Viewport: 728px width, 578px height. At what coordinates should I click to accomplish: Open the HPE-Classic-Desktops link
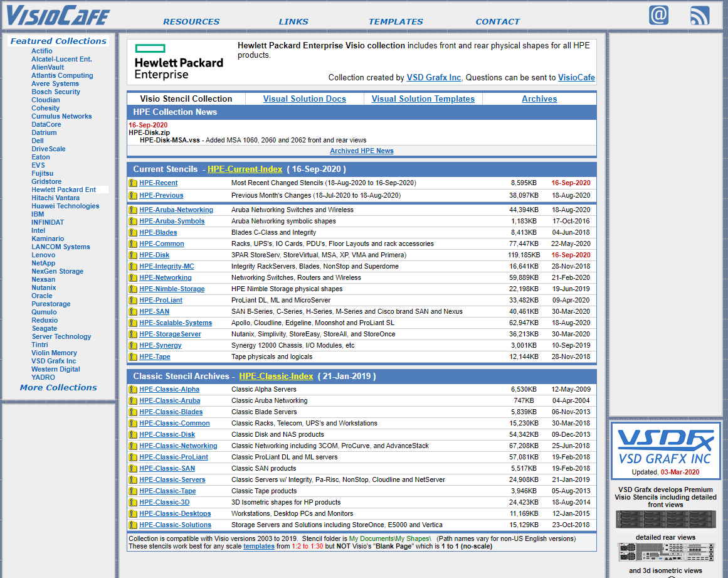(x=175, y=513)
